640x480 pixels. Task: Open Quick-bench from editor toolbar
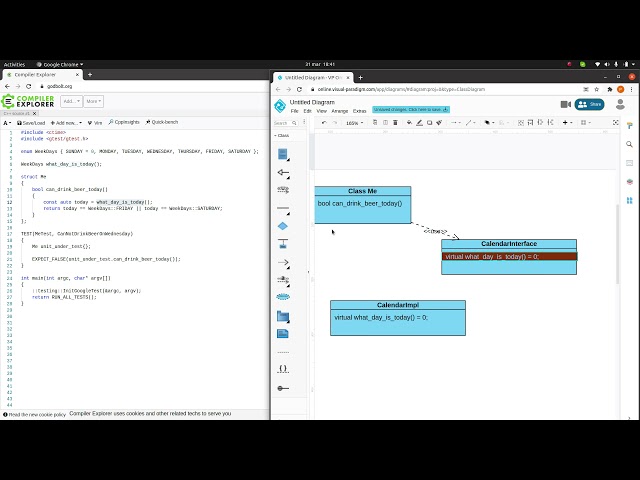pyautogui.click(x=162, y=122)
